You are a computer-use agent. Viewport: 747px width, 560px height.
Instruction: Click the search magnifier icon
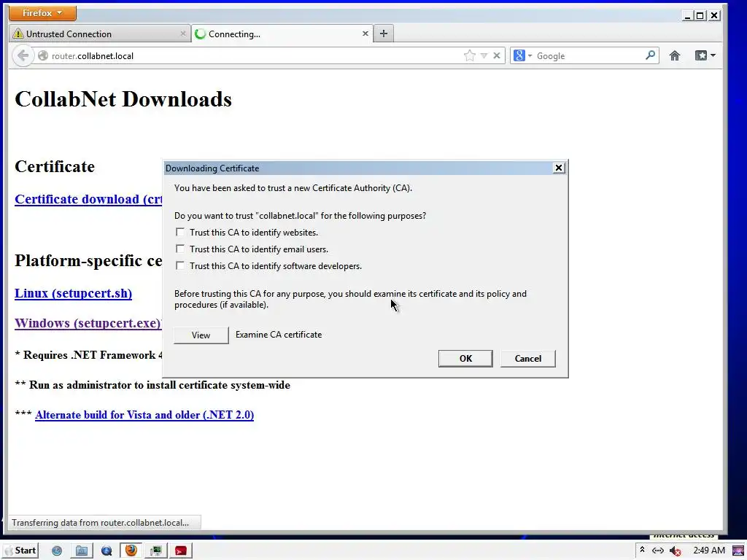(x=650, y=55)
